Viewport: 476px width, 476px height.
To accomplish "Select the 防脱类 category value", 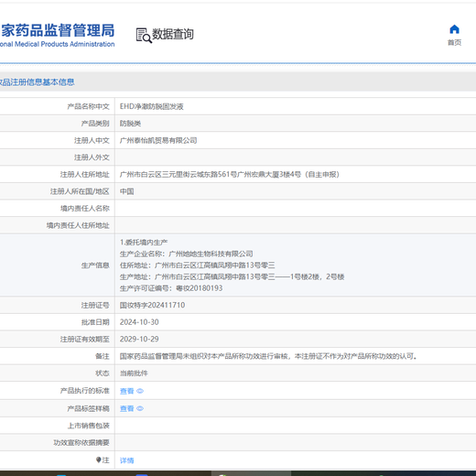I will pyautogui.click(x=130, y=124).
